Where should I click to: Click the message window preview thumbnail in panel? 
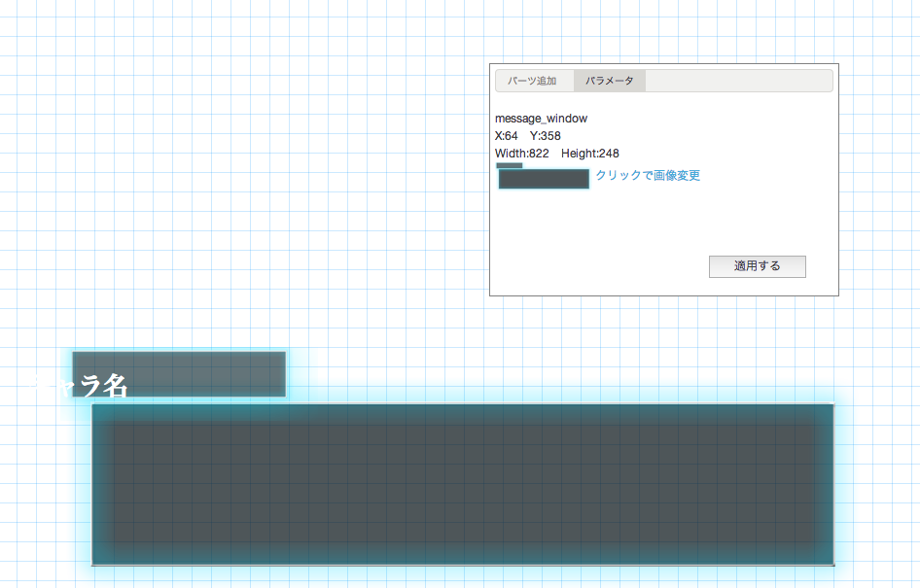(x=544, y=179)
